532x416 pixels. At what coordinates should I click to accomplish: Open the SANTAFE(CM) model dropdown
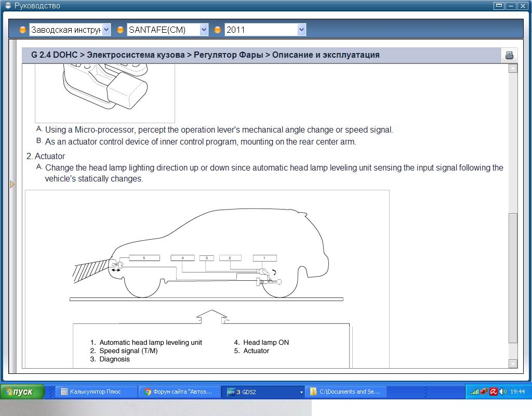168,30
